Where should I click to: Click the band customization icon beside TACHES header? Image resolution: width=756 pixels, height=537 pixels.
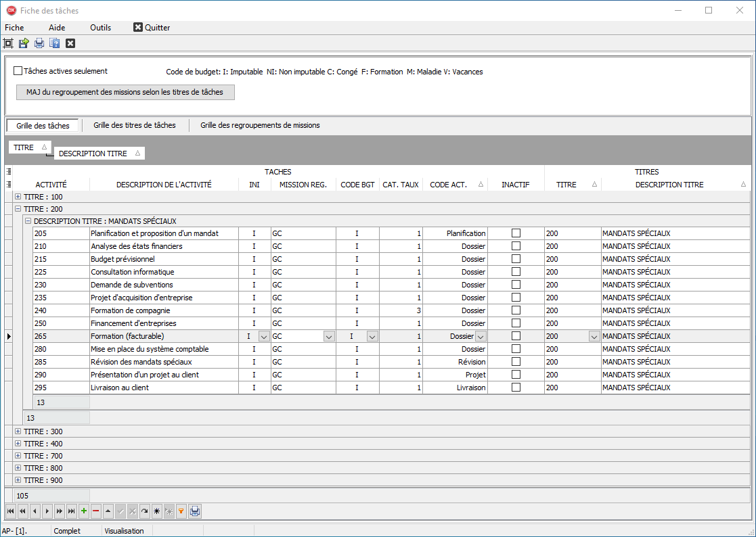coord(8,172)
